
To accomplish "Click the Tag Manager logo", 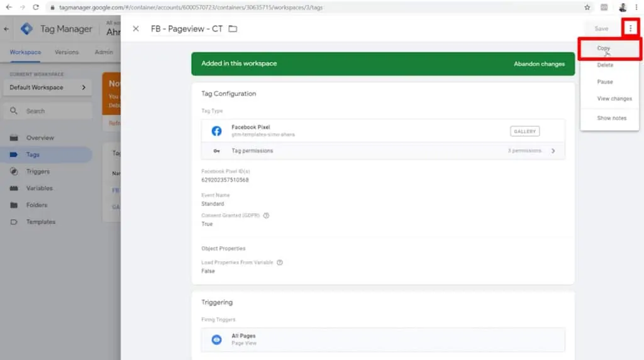I will (26, 29).
